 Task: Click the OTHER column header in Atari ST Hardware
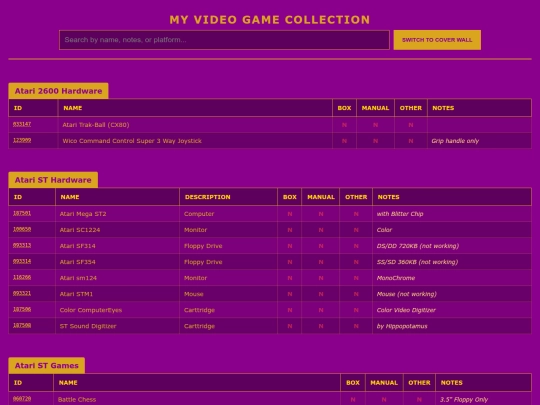(x=356, y=197)
